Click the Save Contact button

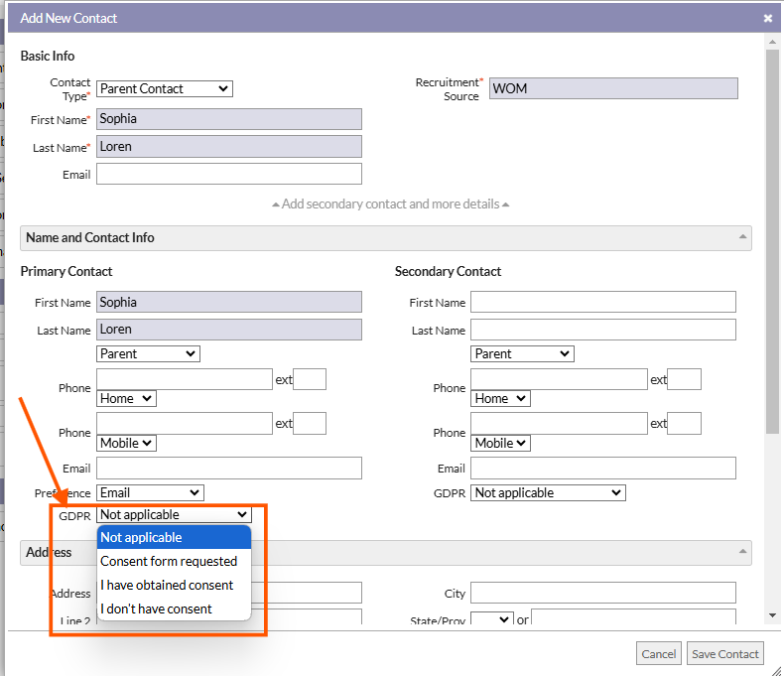coord(725,653)
